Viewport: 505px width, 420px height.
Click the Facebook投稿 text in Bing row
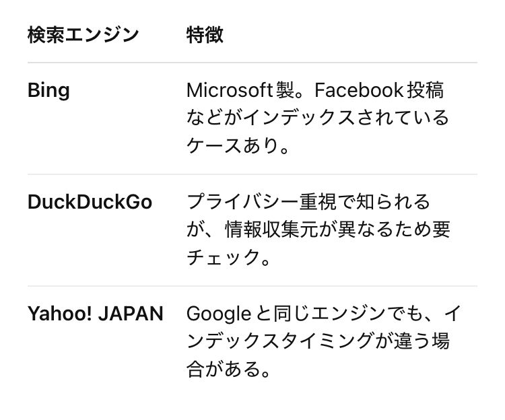point(379,90)
